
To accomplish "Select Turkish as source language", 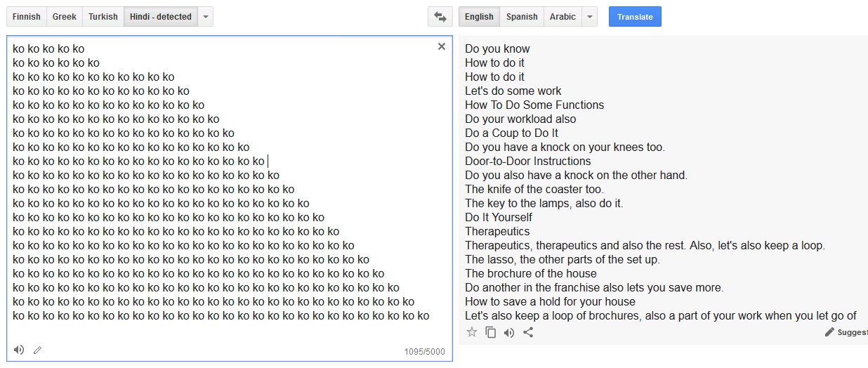I will tap(103, 17).
